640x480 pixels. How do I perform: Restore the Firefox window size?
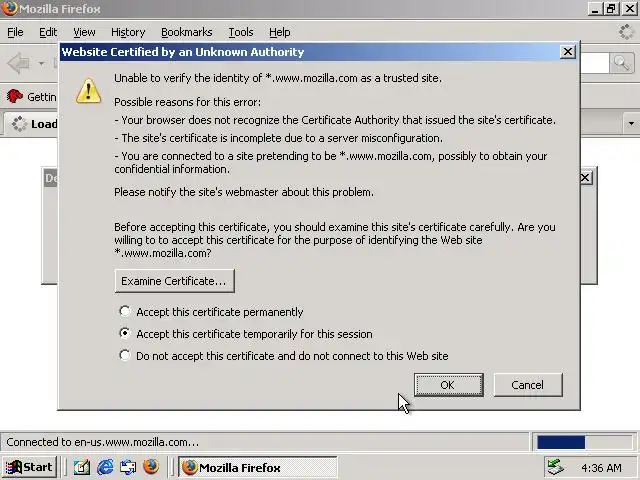[x=611, y=9]
